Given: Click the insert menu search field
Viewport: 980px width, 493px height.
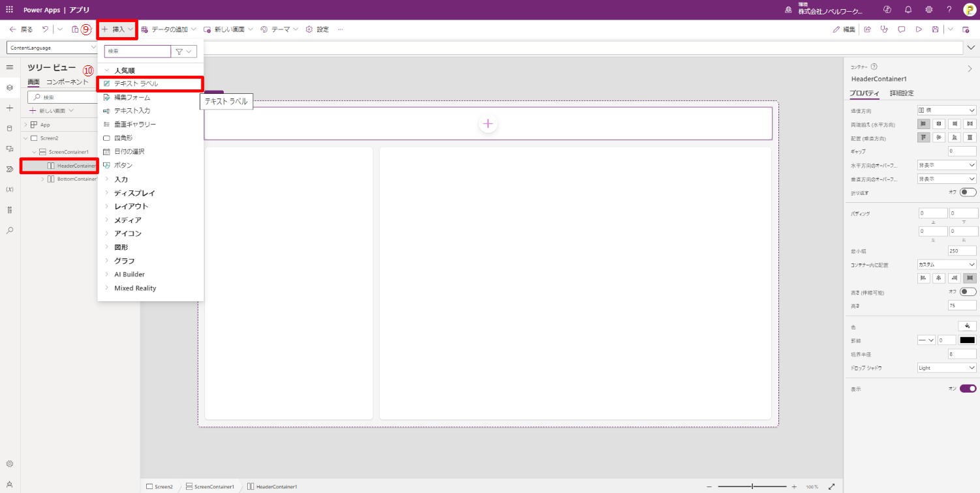Looking at the screenshot, I should click(x=137, y=51).
